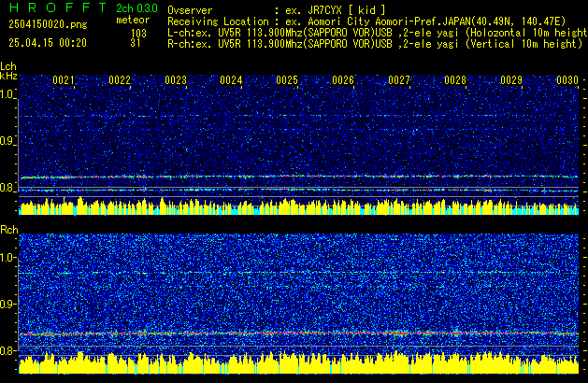Click the Lch 1.0 kHz axis label
The width and height of the screenshot is (588, 383).
click(x=7, y=94)
